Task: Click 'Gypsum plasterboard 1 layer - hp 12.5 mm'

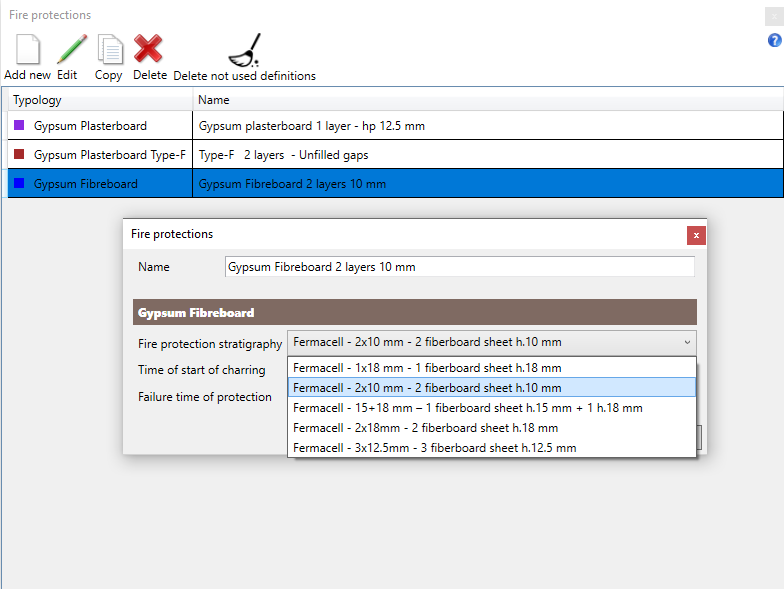Action: (312, 126)
